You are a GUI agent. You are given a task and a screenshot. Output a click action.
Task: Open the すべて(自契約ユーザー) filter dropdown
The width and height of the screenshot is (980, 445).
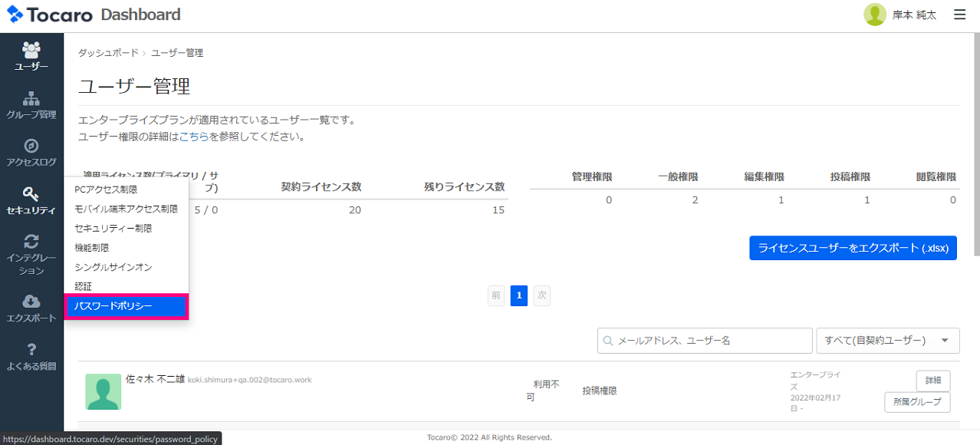click(886, 340)
